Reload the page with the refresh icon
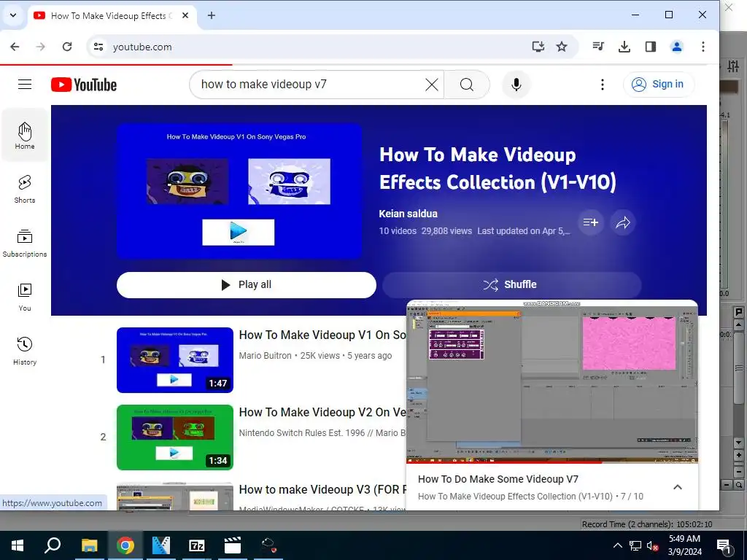747x560 pixels. point(67,47)
